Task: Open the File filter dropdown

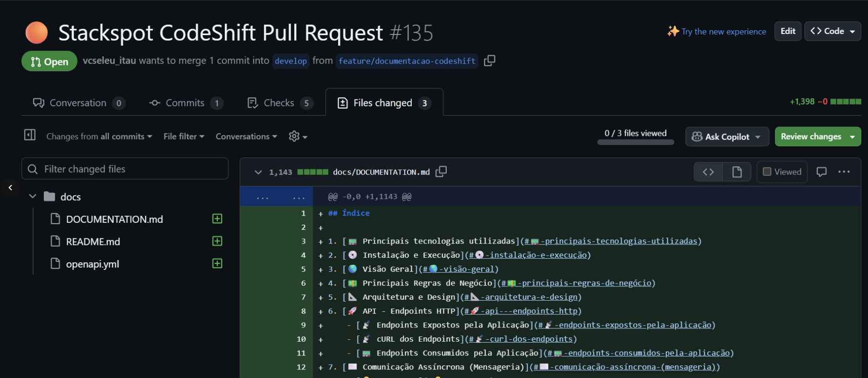Action: 184,136
